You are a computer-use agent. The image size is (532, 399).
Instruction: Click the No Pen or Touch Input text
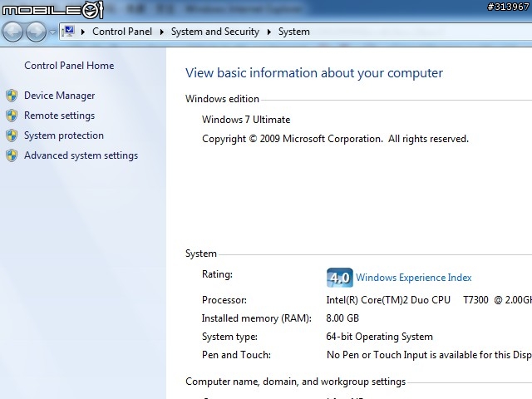coord(429,355)
